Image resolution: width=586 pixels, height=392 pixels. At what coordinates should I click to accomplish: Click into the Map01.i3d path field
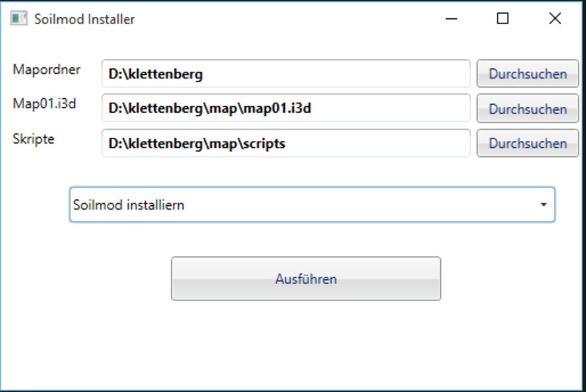coord(286,108)
